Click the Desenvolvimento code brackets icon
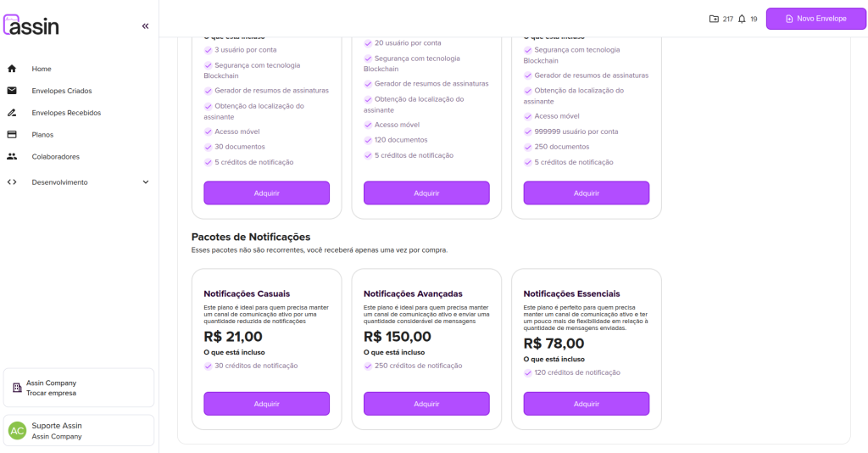 12,182
